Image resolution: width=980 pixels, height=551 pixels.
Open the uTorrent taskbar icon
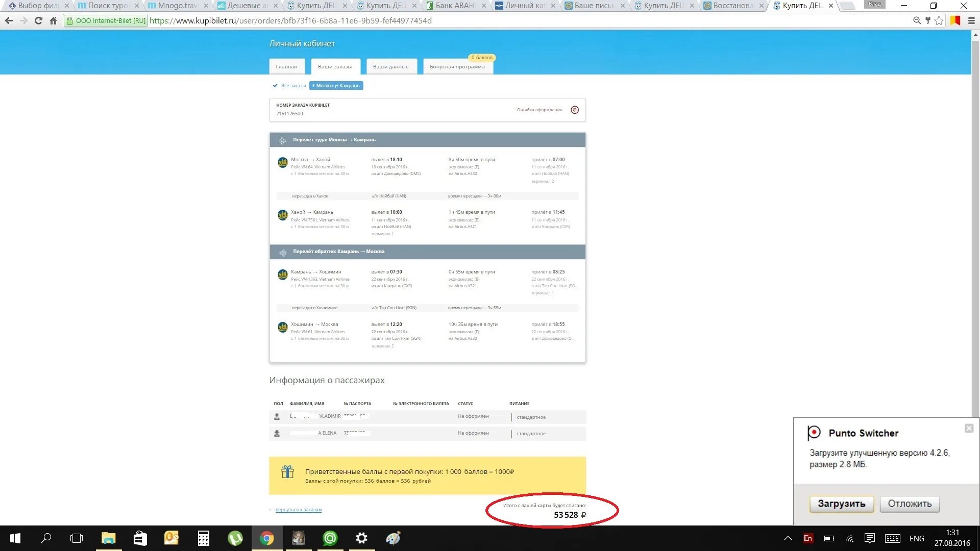coord(235,538)
